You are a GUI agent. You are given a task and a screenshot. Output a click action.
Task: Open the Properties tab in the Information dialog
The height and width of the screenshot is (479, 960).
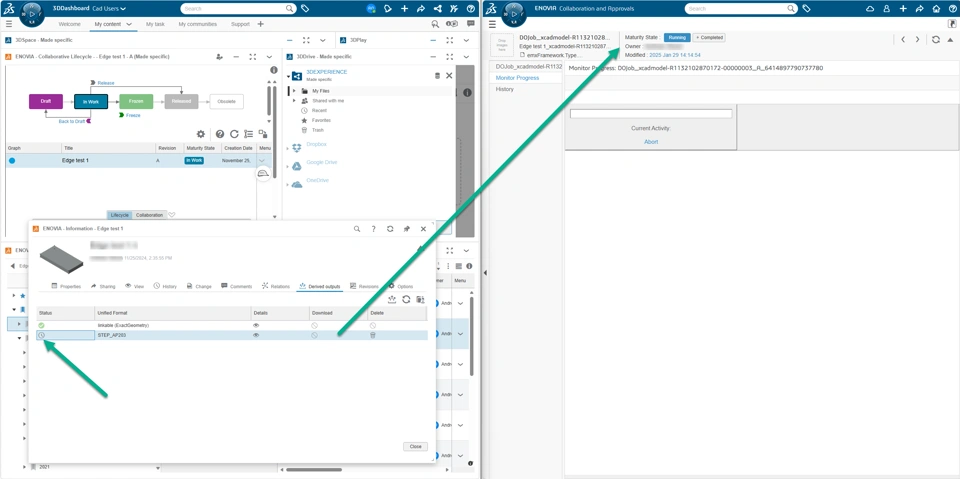(66, 286)
